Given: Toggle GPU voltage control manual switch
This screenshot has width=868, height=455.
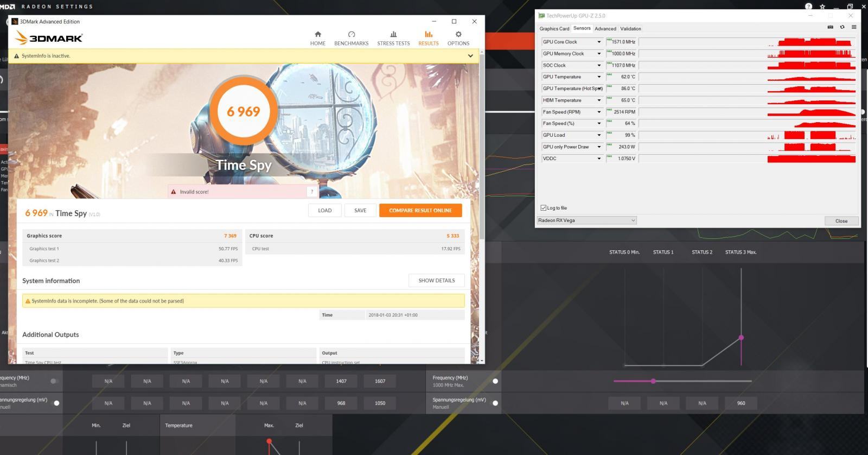Looking at the screenshot, I should point(56,403).
